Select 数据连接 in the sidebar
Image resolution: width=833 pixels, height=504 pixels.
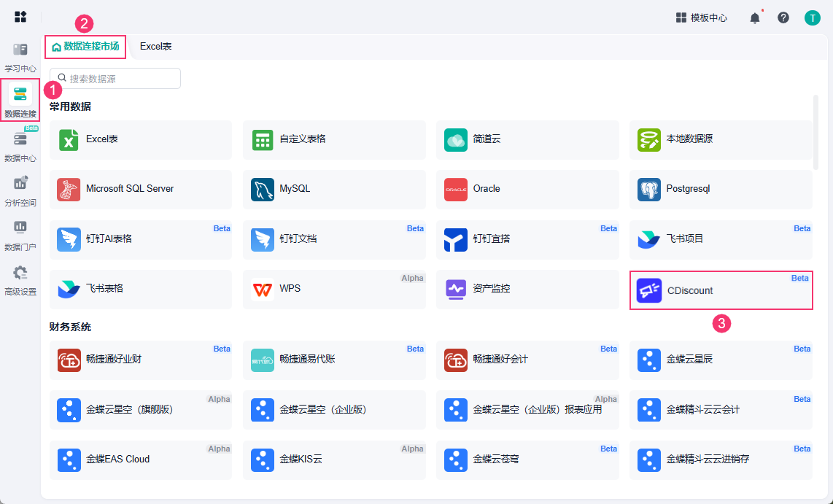[x=20, y=101]
